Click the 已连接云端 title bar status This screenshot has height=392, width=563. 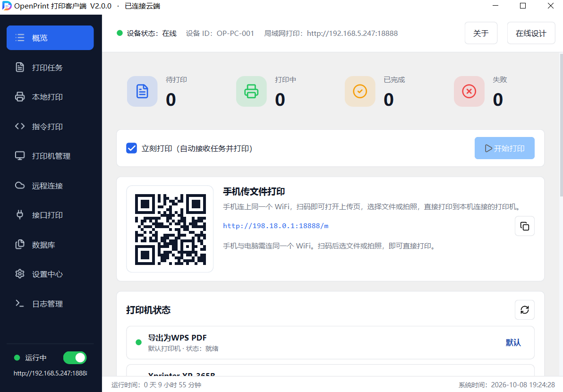click(143, 6)
